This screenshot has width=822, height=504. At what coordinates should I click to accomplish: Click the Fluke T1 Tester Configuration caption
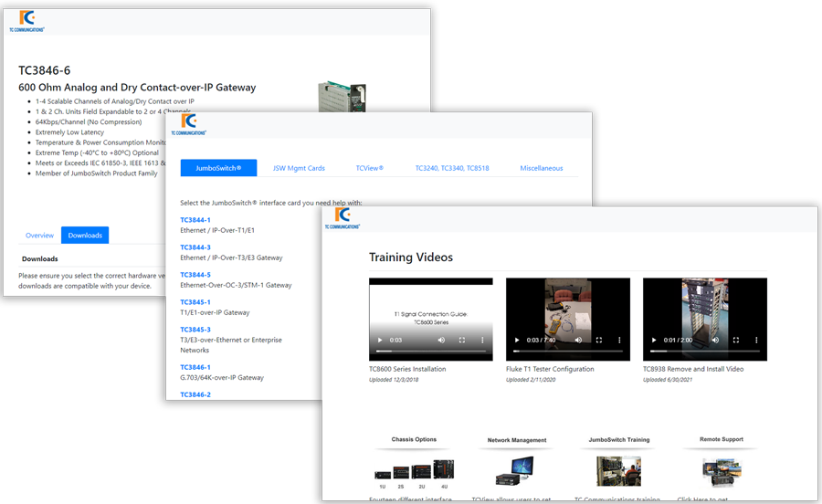[x=550, y=369]
